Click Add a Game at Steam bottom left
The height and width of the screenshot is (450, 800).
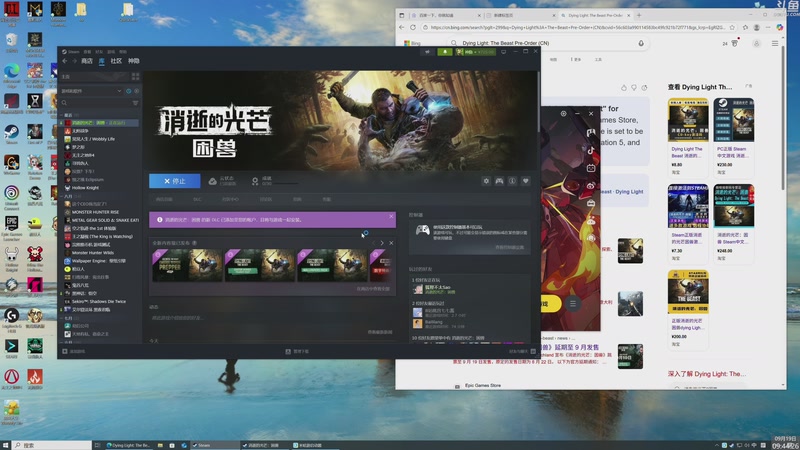coord(74,352)
